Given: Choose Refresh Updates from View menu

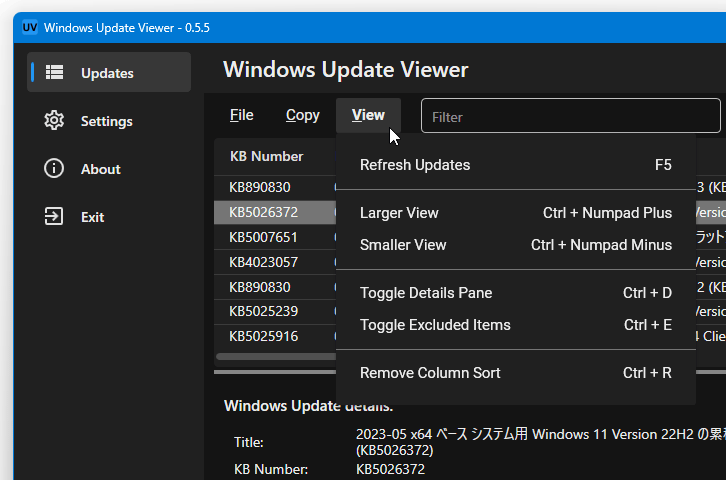Looking at the screenshot, I should click(516, 165).
